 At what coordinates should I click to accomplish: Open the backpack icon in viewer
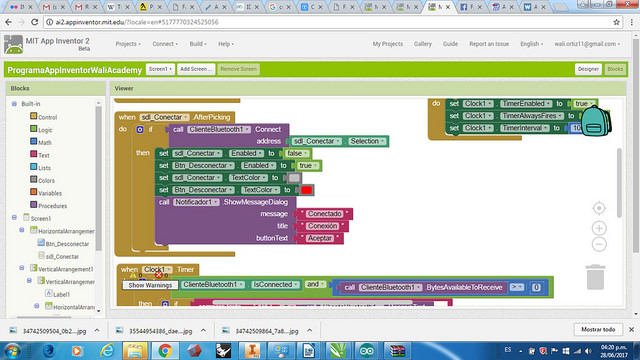tap(596, 121)
